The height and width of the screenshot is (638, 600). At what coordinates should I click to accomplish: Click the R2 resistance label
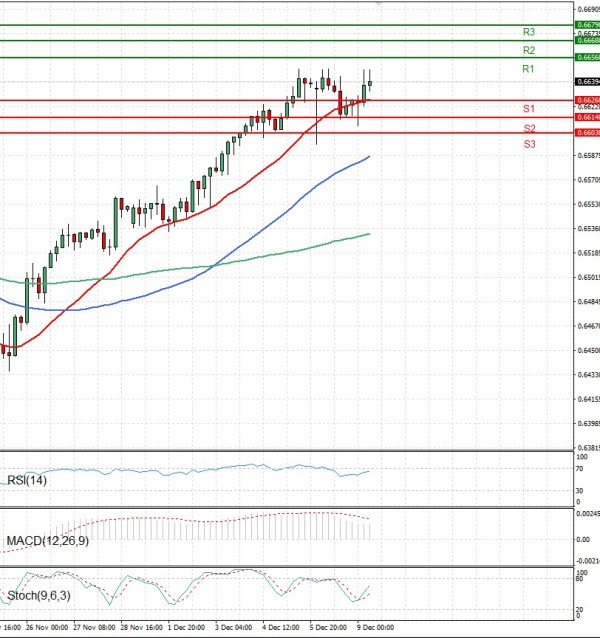pyautogui.click(x=528, y=50)
